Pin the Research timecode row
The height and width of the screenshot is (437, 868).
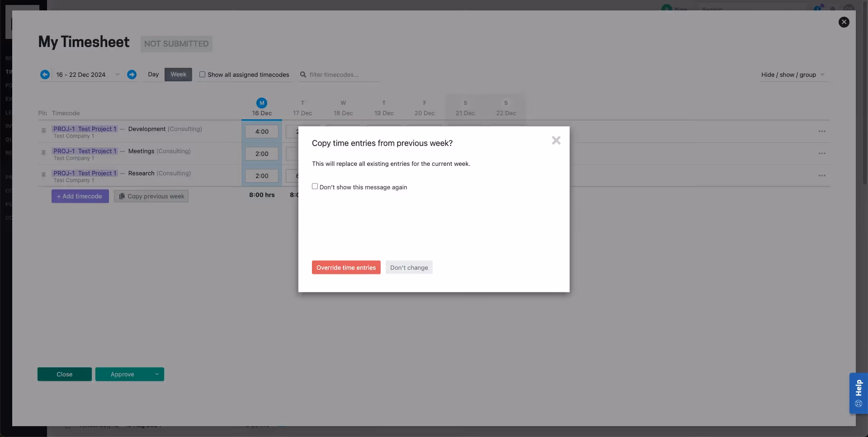coord(43,175)
